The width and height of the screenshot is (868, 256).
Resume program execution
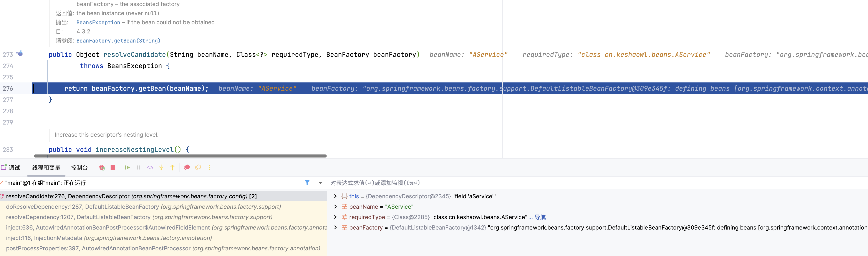(x=127, y=167)
